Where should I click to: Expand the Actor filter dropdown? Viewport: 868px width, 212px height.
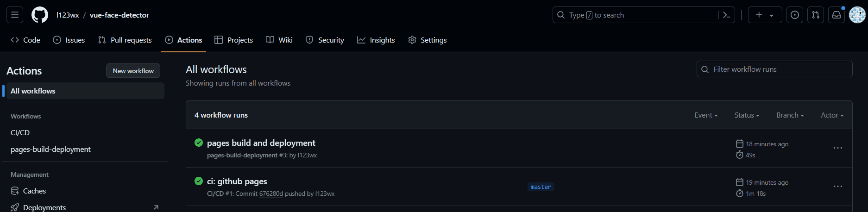coord(832,115)
